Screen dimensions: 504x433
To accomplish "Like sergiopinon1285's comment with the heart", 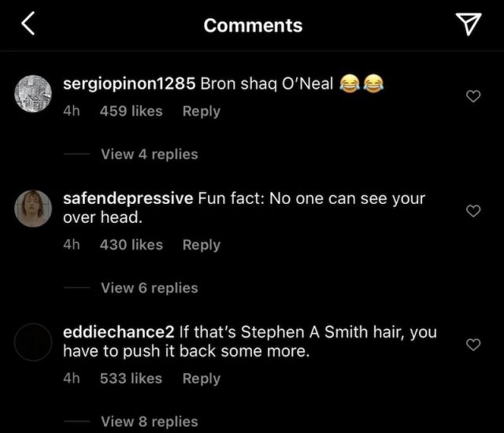I will [473, 96].
